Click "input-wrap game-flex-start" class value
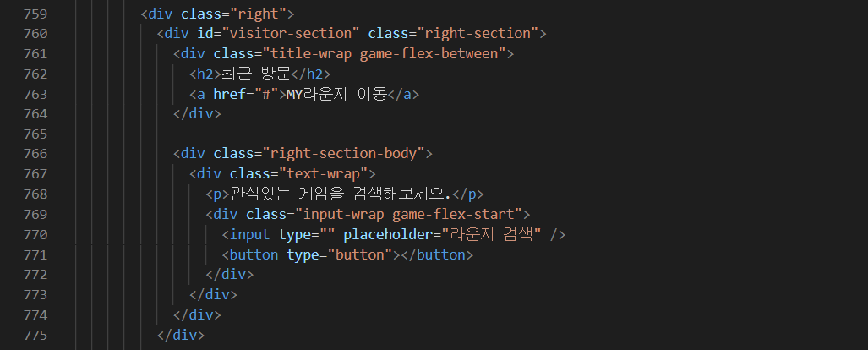 (x=408, y=215)
